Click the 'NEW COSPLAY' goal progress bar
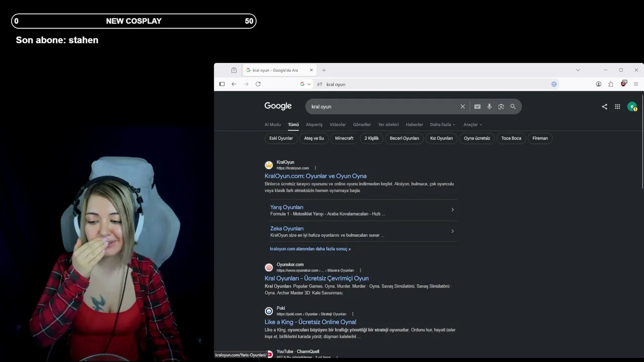 (x=134, y=21)
